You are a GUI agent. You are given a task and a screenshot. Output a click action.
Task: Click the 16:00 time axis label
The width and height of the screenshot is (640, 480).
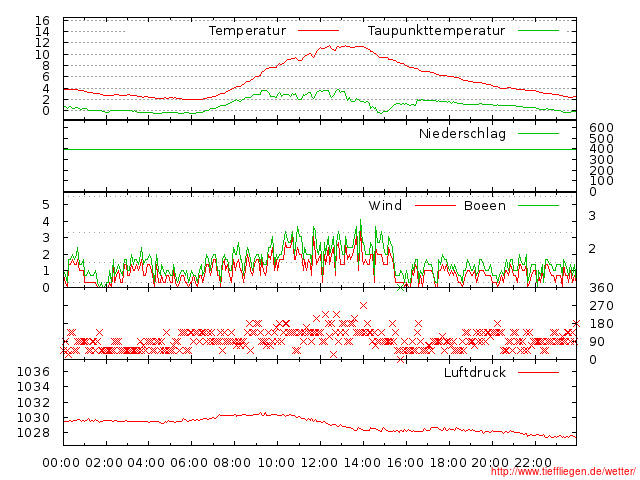click(405, 463)
